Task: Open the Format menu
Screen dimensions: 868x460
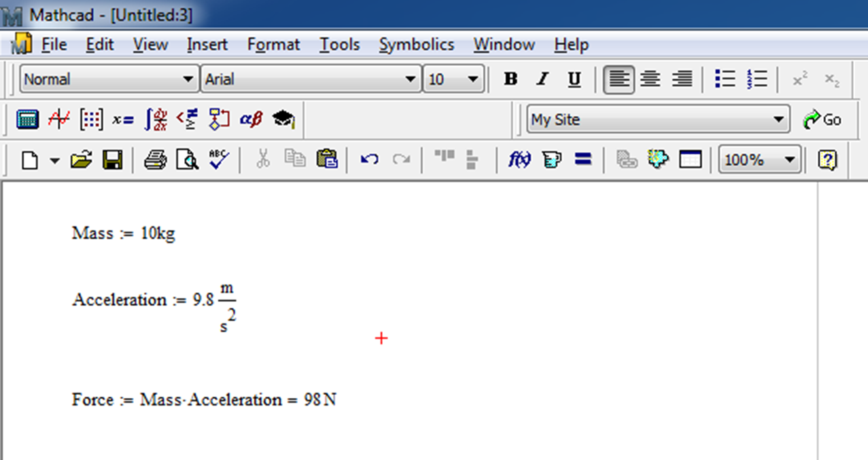Action: coord(273,44)
